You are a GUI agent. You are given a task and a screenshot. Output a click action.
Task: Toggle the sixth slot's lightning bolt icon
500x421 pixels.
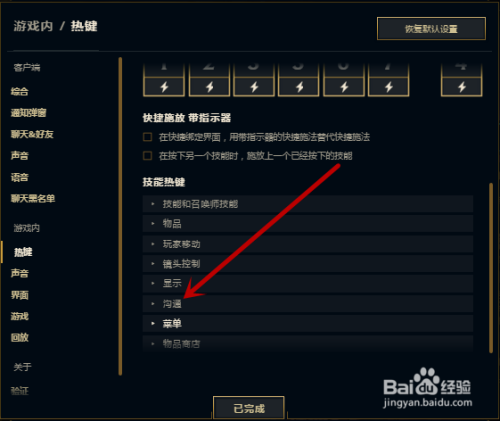pos(389,87)
